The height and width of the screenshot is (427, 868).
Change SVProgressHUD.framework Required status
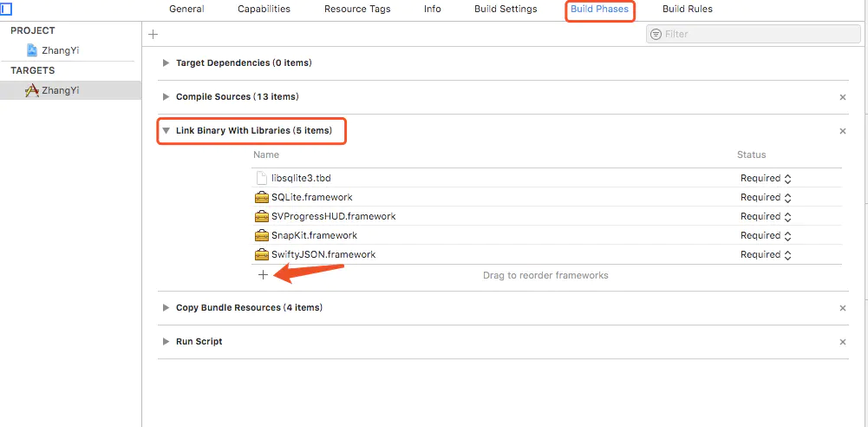pyautogui.click(x=766, y=217)
